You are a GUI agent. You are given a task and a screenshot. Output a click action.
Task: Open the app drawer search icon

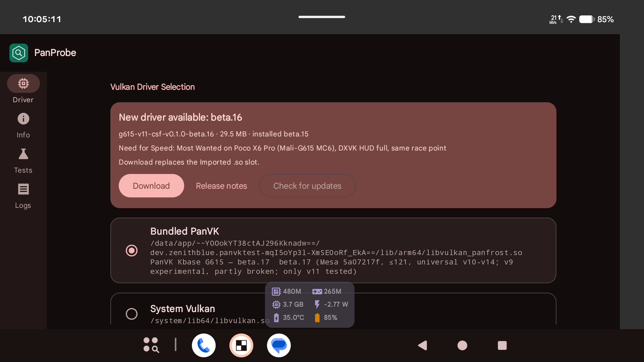[151, 345]
